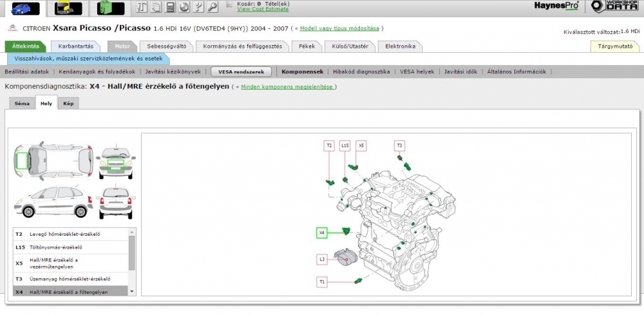This screenshot has width=644, height=315.
Task: Click L15 label box in engine diagram
Action: tap(345, 146)
